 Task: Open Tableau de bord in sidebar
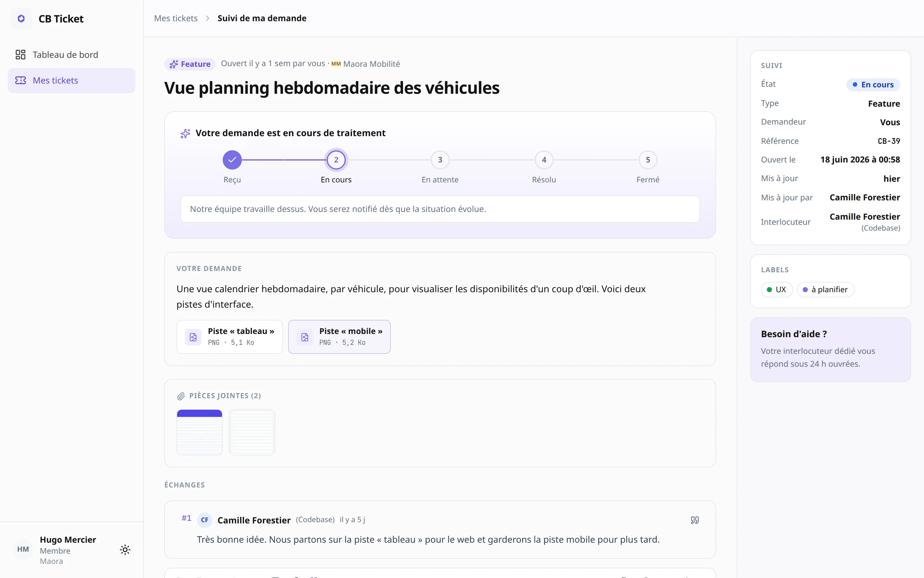coord(72,55)
